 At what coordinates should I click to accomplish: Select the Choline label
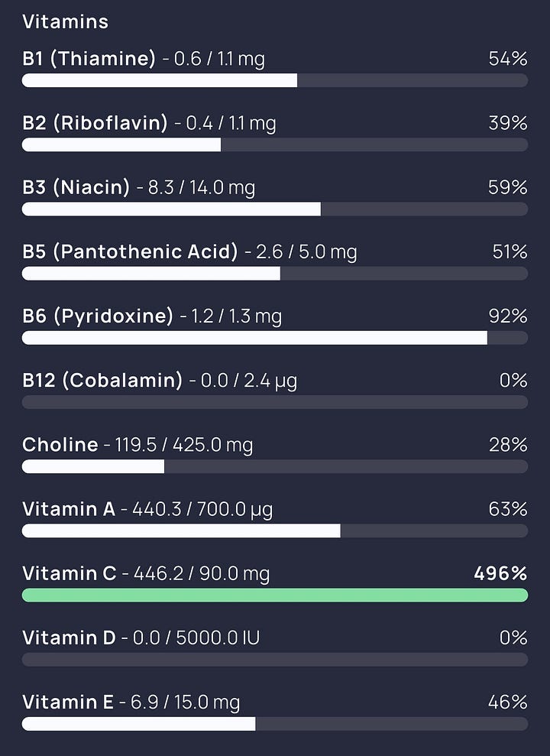tap(60, 445)
